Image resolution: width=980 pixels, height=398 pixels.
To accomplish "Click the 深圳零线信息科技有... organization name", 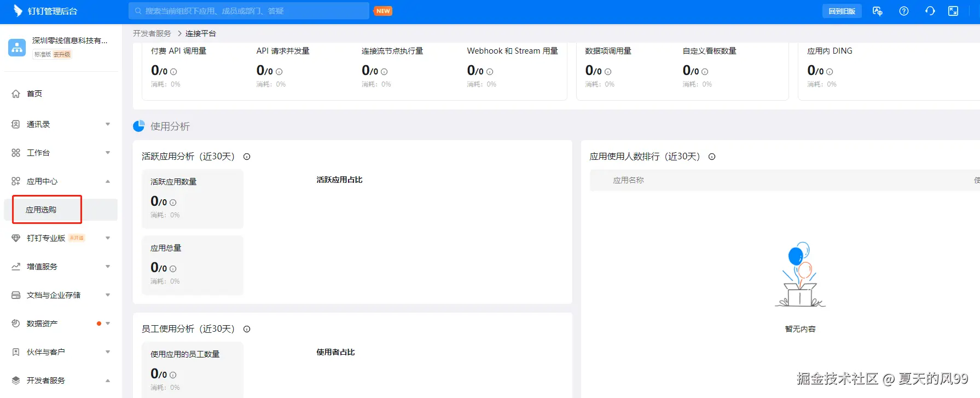I will point(70,41).
